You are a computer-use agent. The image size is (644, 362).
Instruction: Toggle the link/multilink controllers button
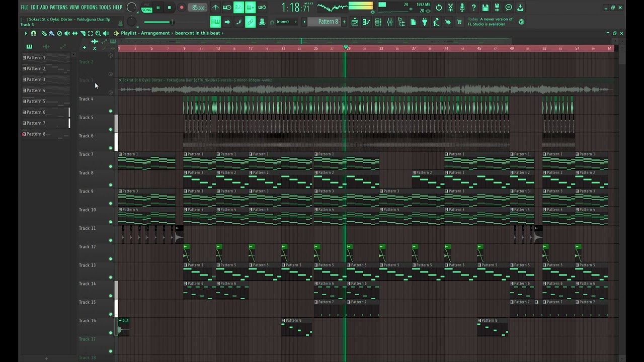250,22
